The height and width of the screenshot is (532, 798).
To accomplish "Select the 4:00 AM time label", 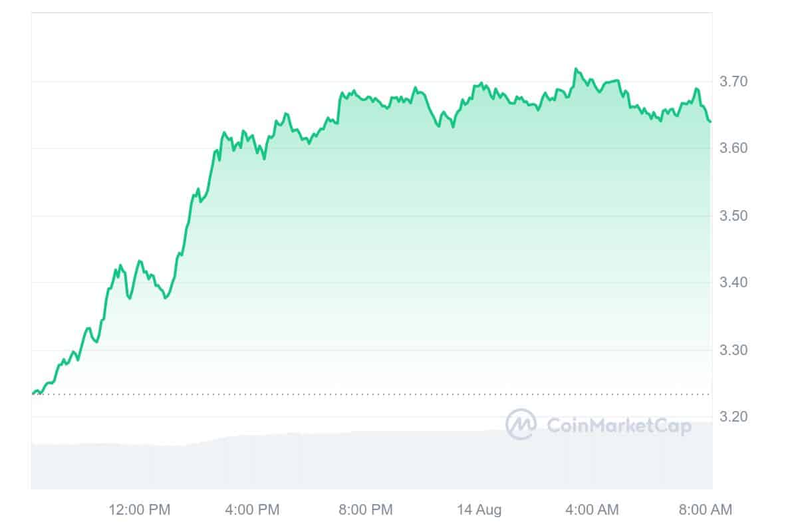I will [x=592, y=510].
